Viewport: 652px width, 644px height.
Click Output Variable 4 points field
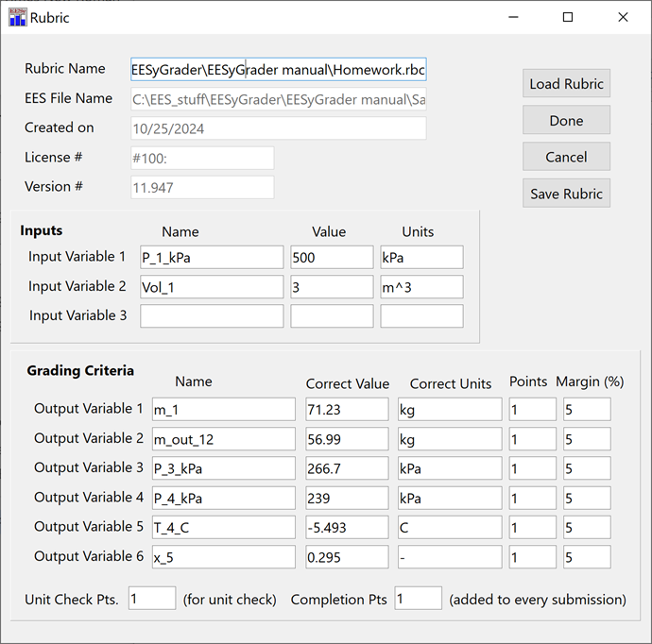coord(533,498)
